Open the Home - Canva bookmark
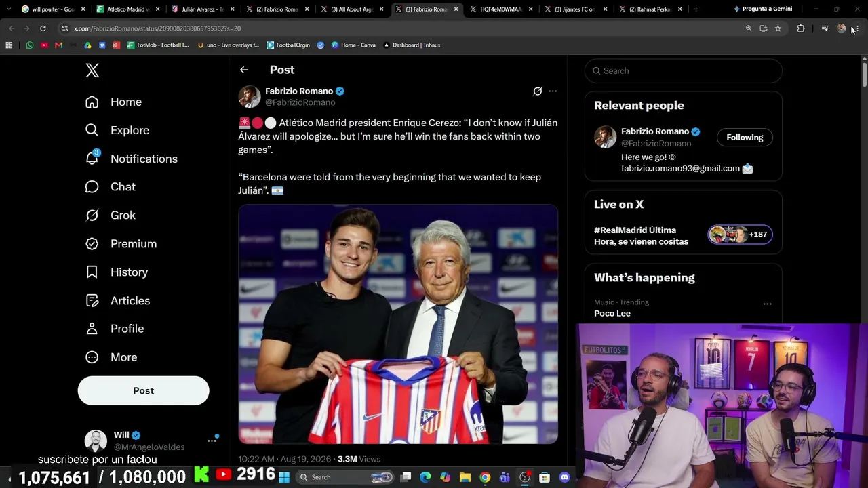The image size is (868, 488). (353, 45)
